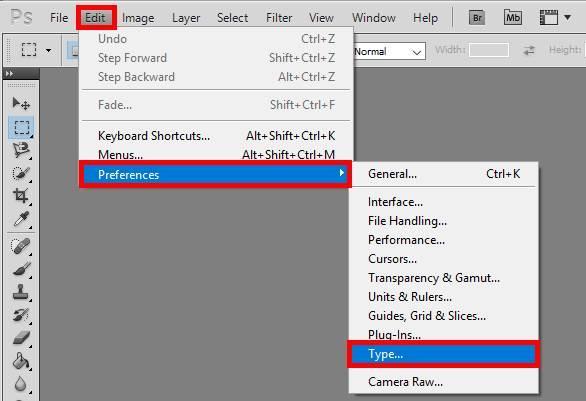Expand the tool preset picker arrow

[x=49, y=50]
